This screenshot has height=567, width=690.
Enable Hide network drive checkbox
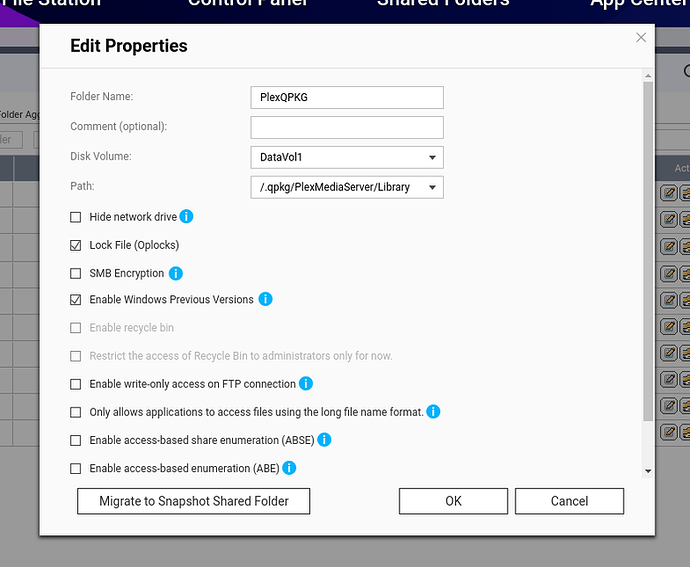point(76,217)
